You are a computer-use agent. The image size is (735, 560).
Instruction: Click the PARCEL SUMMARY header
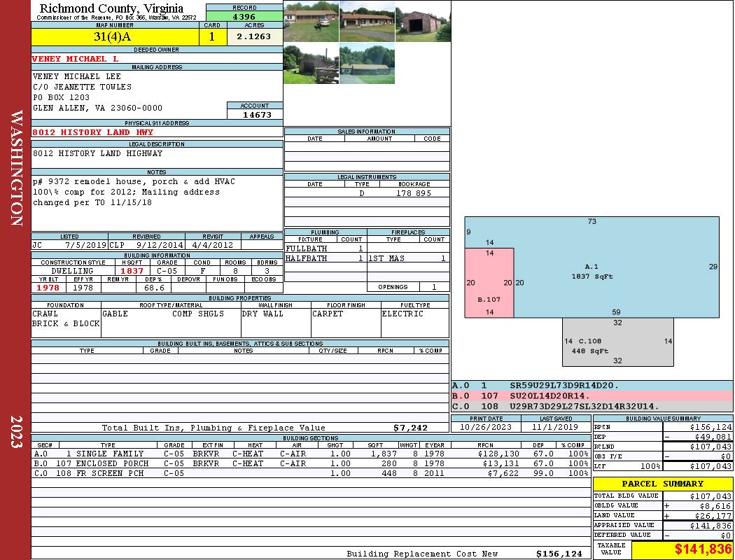(x=662, y=484)
